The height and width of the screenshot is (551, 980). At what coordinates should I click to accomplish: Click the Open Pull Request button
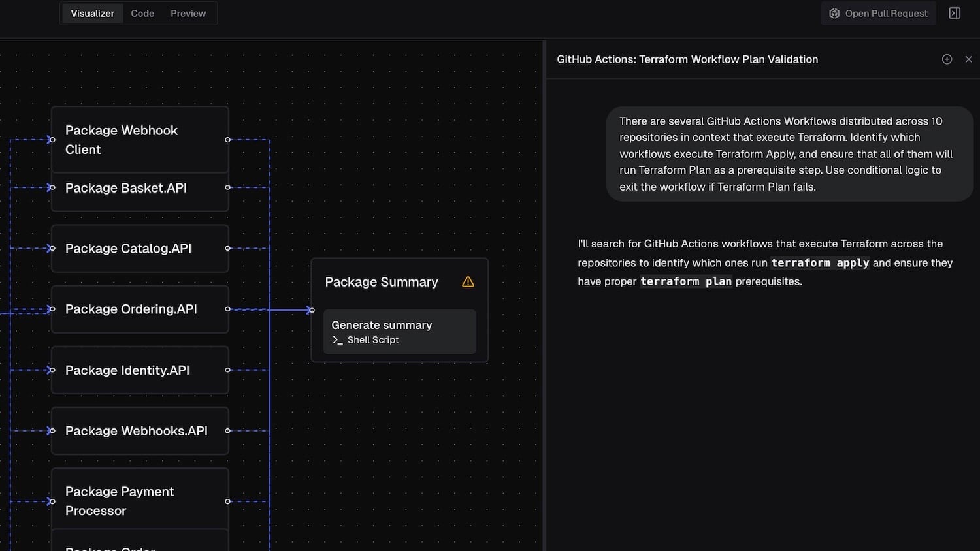pos(878,13)
